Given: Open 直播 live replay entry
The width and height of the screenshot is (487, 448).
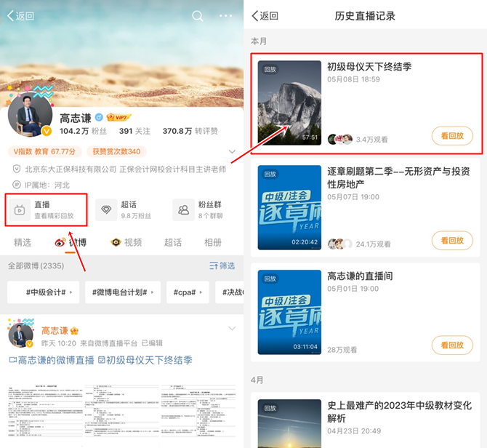Looking at the screenshot, I should (46, 209).
